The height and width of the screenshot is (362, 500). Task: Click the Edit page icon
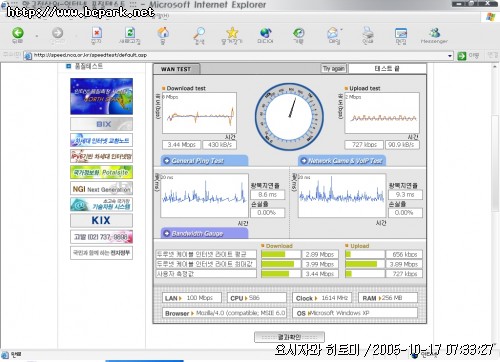click(401, 33)
